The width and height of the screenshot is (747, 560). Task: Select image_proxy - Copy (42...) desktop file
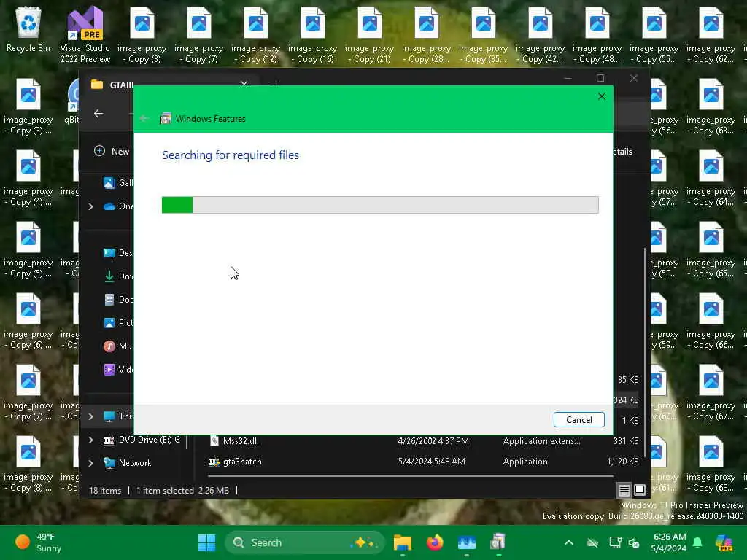tap(541, 35)
